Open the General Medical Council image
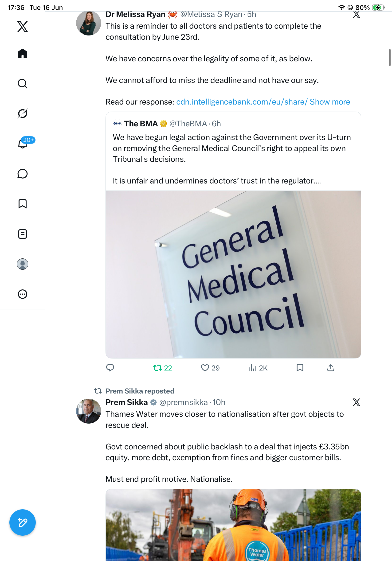The image size is (392, 561). [233, 274]
